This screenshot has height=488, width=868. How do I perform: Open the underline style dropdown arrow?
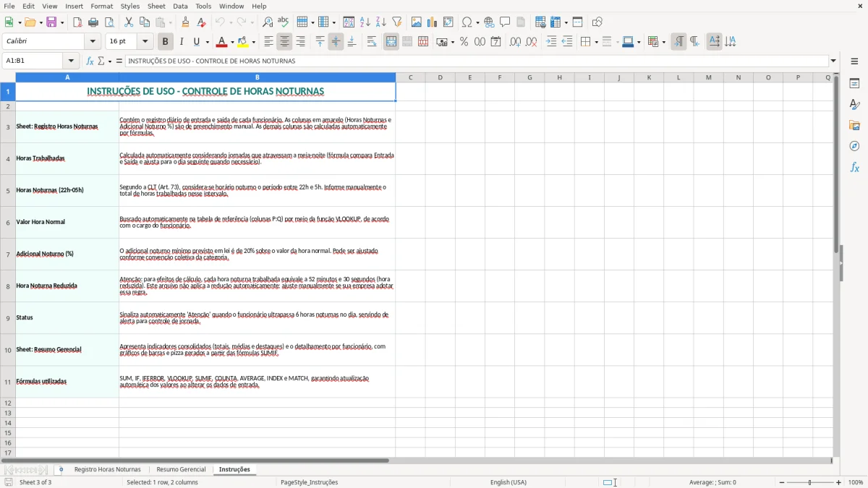207,42
